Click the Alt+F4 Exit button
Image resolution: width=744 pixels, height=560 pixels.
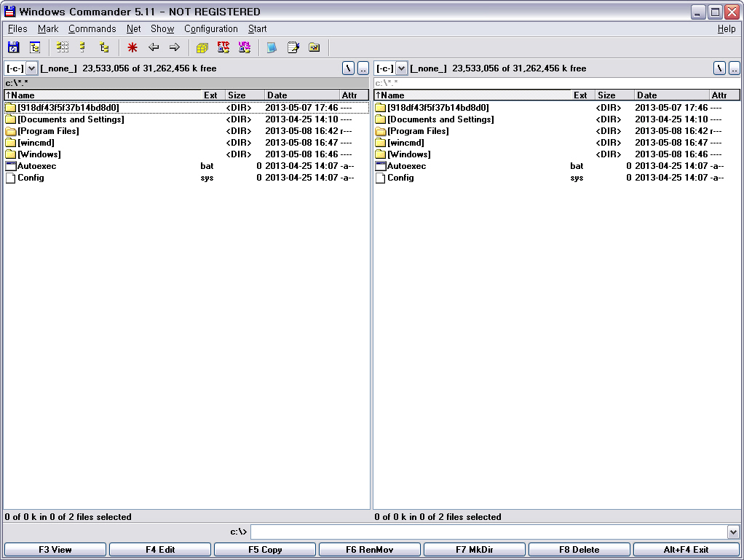(x=686, y=550)
